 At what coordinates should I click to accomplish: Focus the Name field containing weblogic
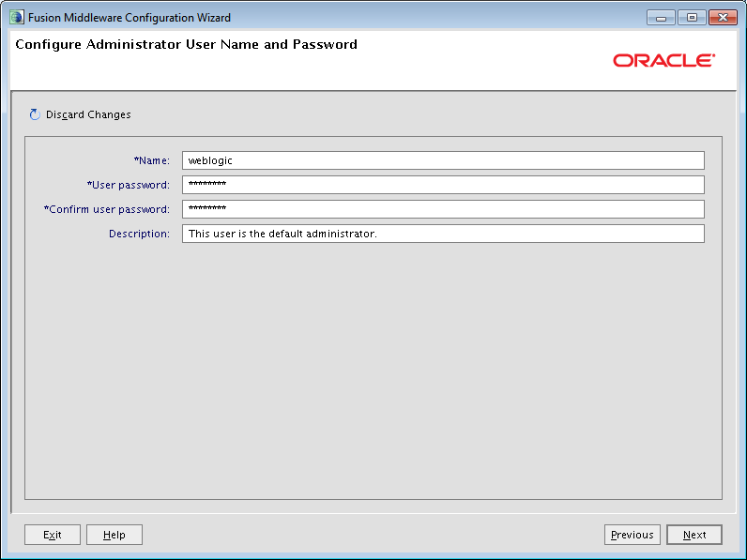click(x=443, y=160)
